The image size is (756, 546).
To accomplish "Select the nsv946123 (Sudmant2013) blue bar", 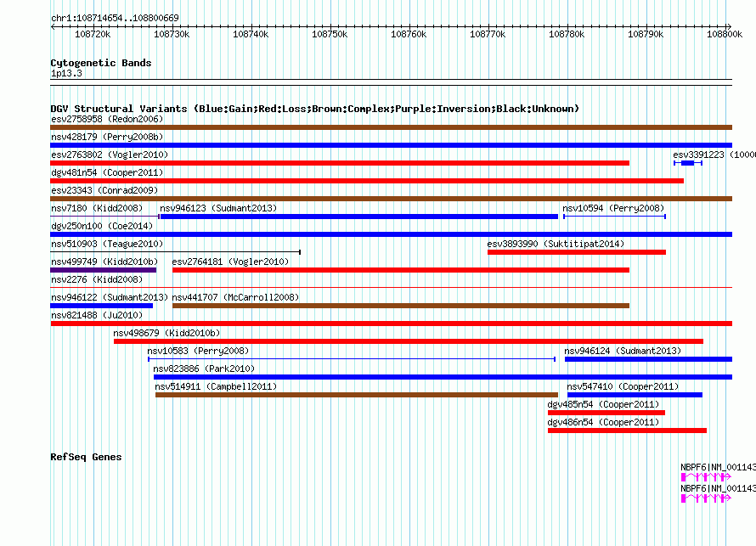I will [358, 217].
